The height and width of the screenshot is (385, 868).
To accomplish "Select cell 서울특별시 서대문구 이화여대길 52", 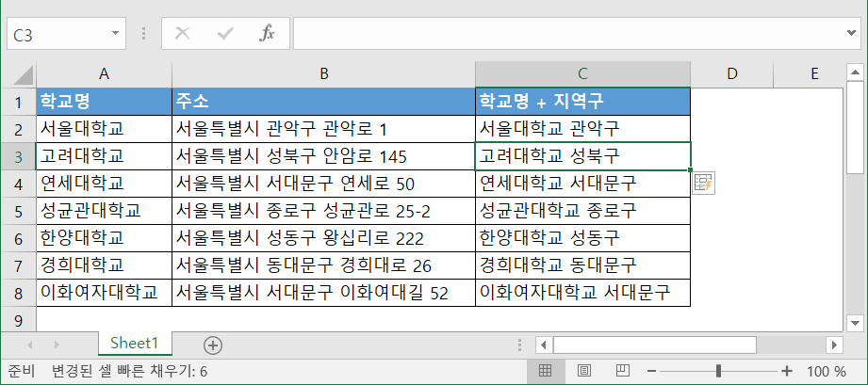I will coord(324,293).
